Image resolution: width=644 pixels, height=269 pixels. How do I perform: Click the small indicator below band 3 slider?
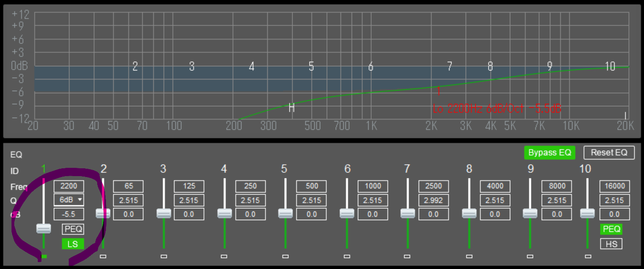(164, 257)
